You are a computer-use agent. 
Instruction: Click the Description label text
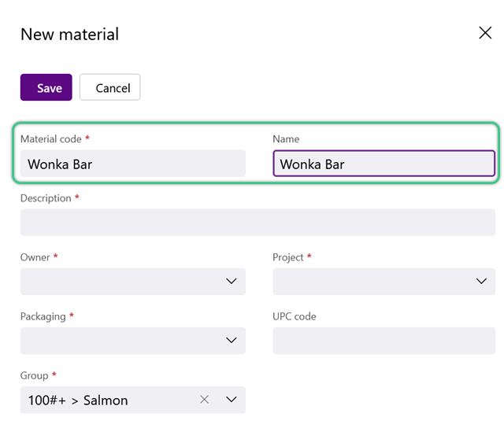46,198
